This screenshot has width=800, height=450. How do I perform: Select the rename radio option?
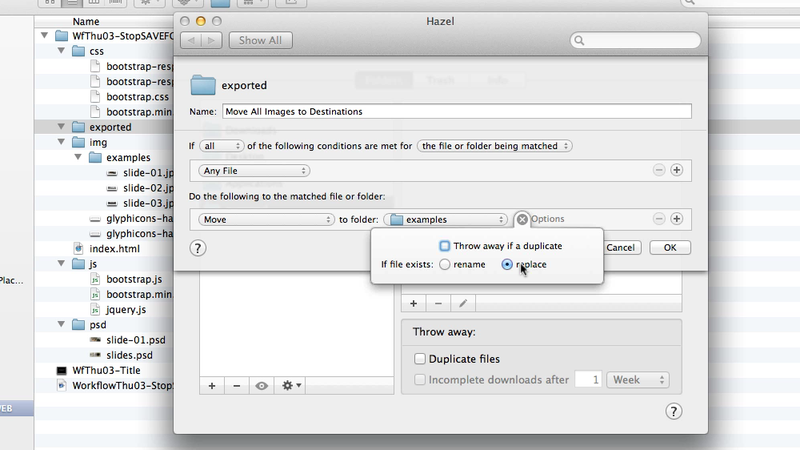click(443, 264)
